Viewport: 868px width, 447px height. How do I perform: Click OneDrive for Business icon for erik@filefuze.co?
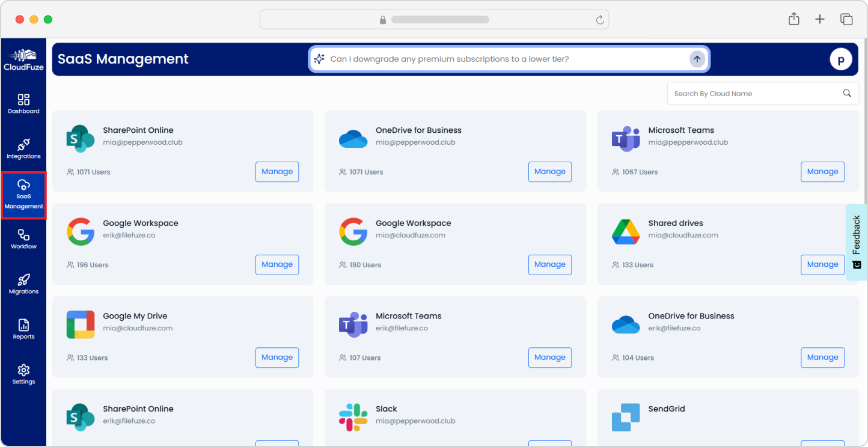(626, 325)
